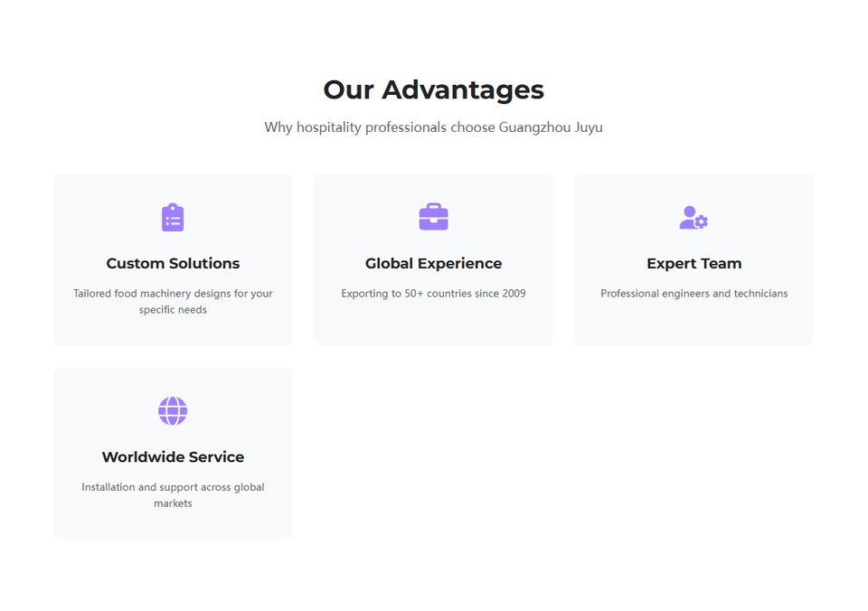
Task: Click the clipboard list icon
Action: (x=173, y=218)
